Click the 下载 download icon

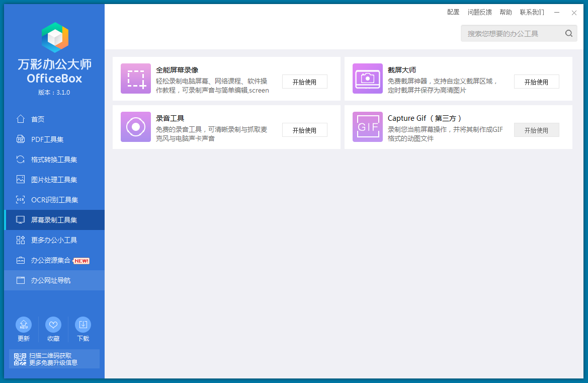click(x=83, y=325)
